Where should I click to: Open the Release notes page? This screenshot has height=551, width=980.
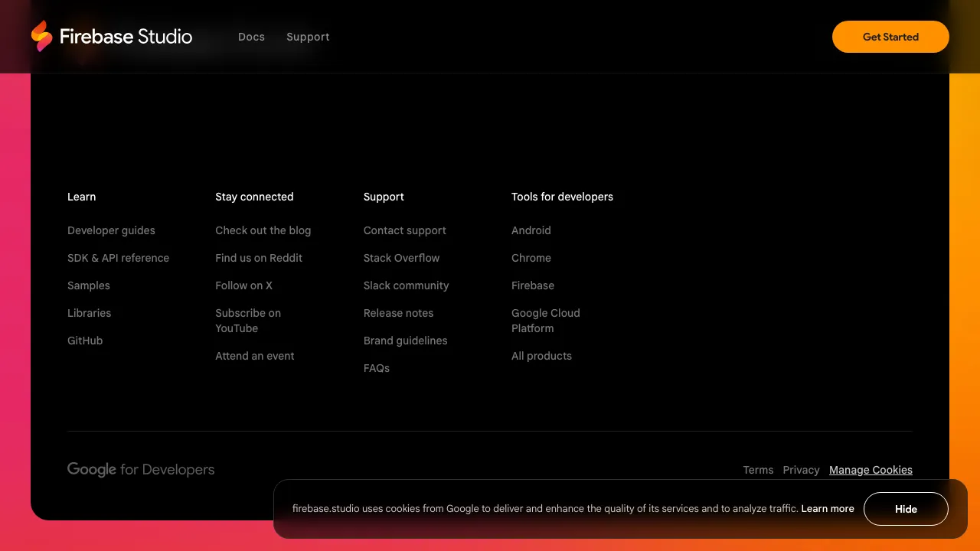click(398, 313)
